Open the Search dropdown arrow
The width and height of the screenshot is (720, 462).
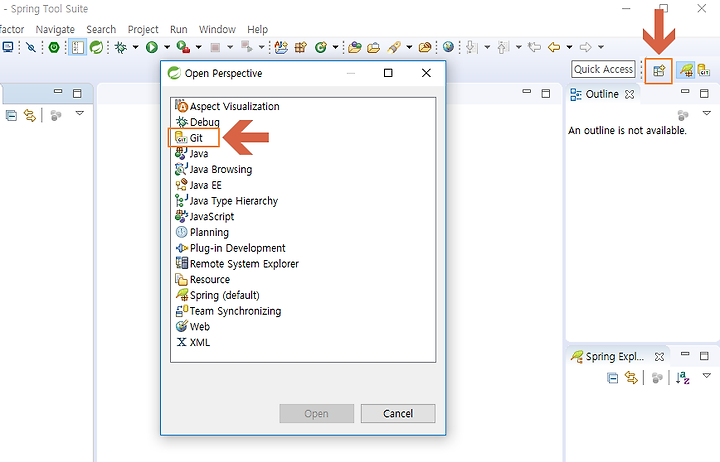point(409,47)
